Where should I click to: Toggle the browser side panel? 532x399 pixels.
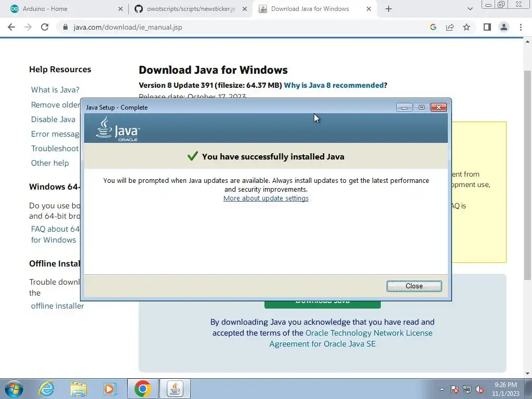click(487, 27)
